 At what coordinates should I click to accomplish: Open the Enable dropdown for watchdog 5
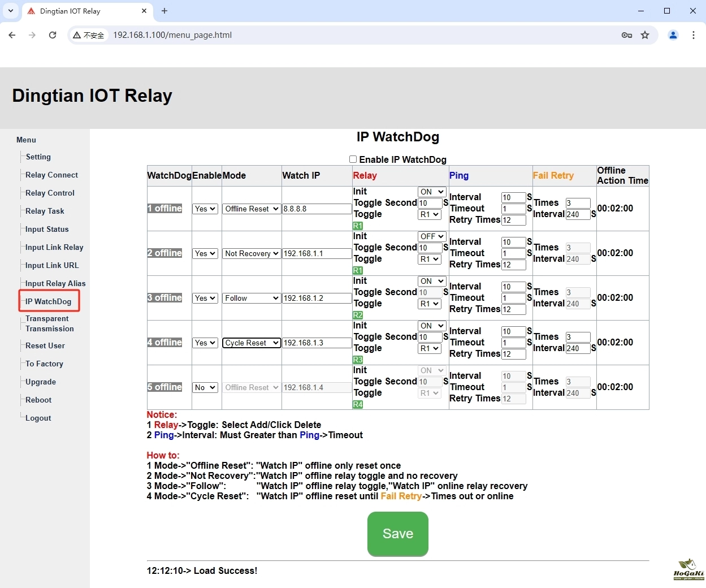[x=205, y=387]
